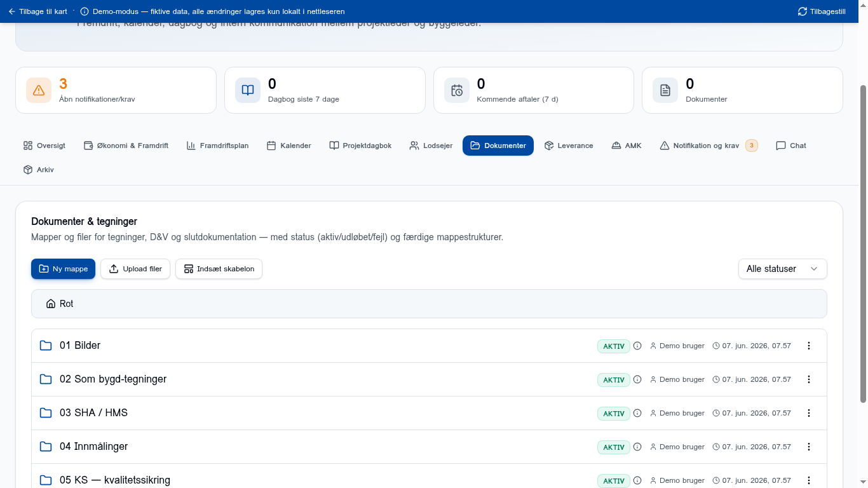Open the Arkiv tab

coord(38,170)
